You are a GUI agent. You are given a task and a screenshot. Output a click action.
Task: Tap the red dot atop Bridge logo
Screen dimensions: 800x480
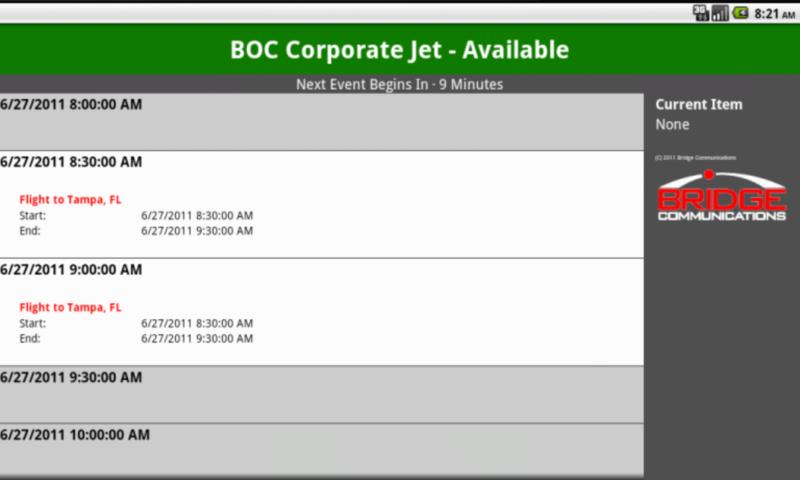(709, 175)
